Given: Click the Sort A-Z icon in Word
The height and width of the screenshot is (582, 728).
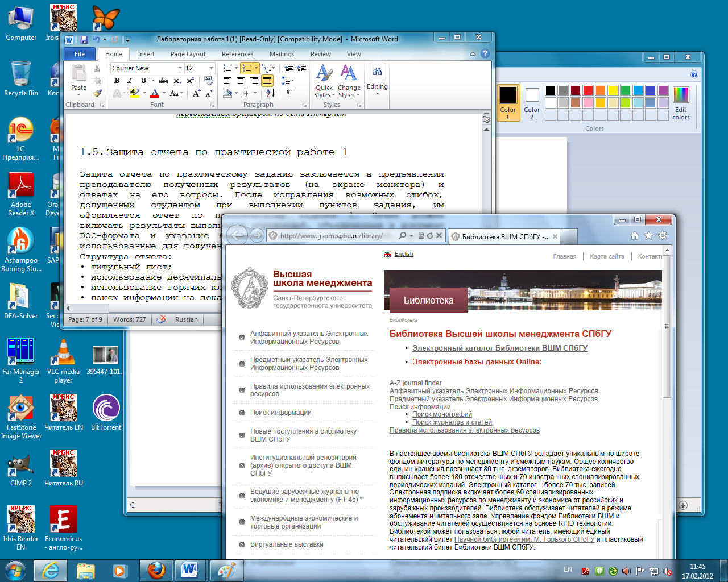Looking at the screenshot, I should 271,93.
